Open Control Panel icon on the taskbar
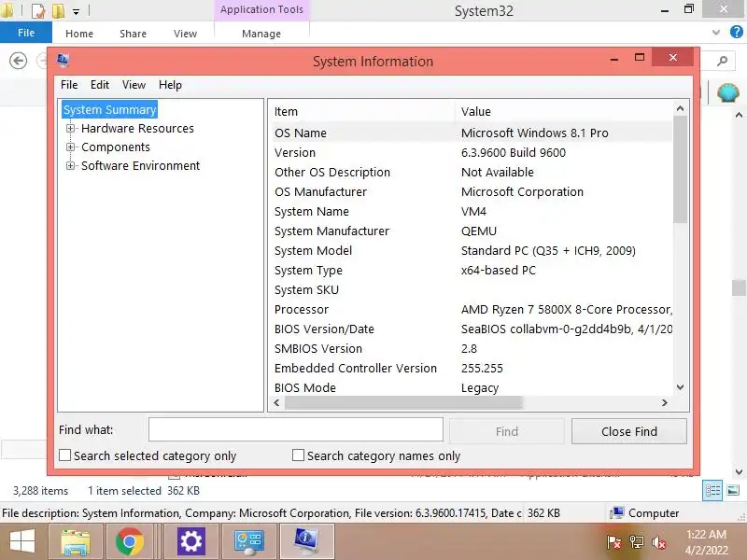747x560 pixels. coord(249,542)
